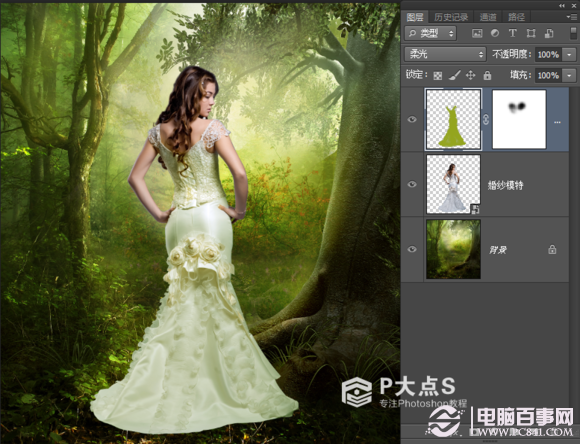
Task: Filter layers by text (T) icon
Action: (x=512, y=33)
